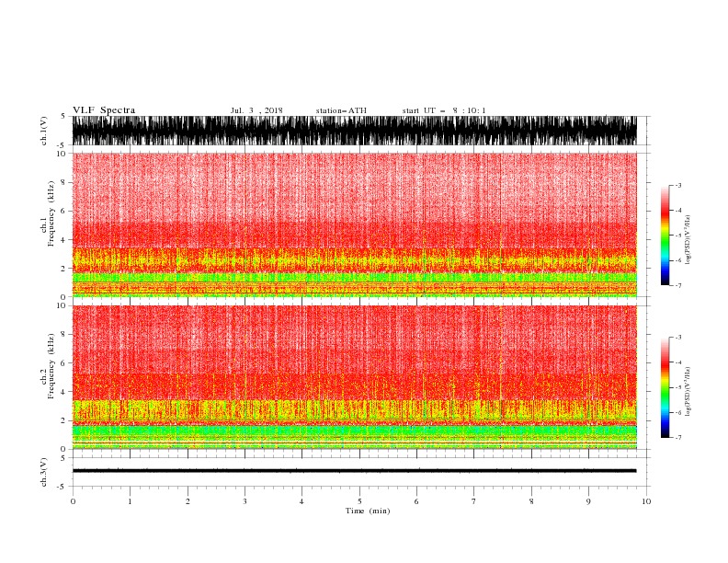Select the date "Jul. 3, 2018" header
This screenshot has width=728, height=563.
pyautogui.click(x=256, y=110)
